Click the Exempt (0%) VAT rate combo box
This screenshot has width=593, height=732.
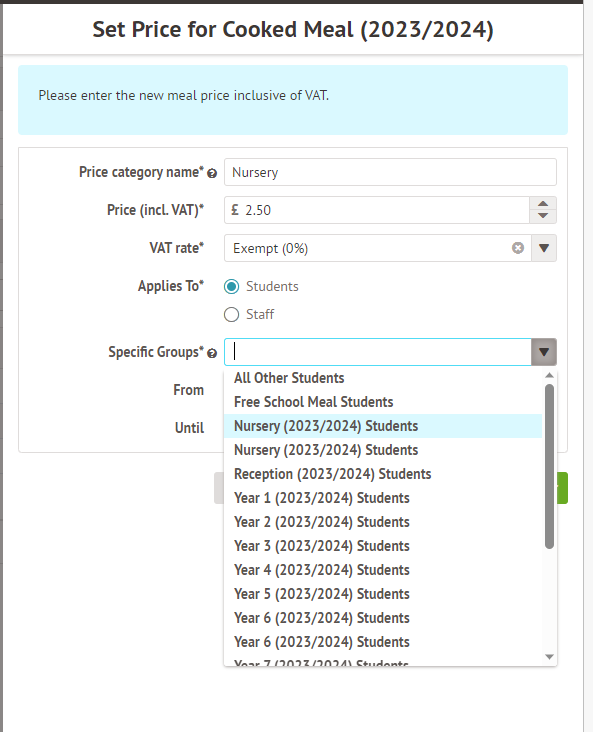click(x=378, y=248)
